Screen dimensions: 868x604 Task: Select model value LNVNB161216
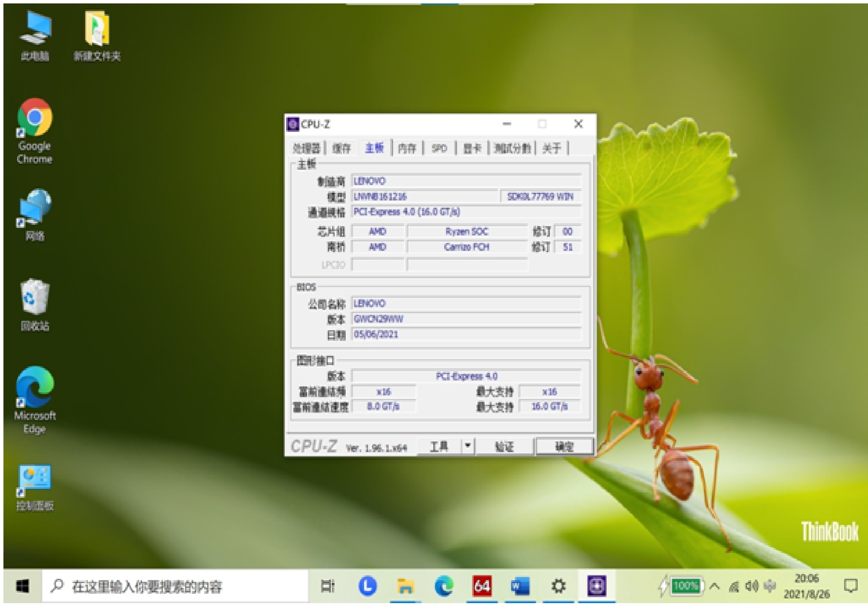pyautogui.click(x=424, y=196)
